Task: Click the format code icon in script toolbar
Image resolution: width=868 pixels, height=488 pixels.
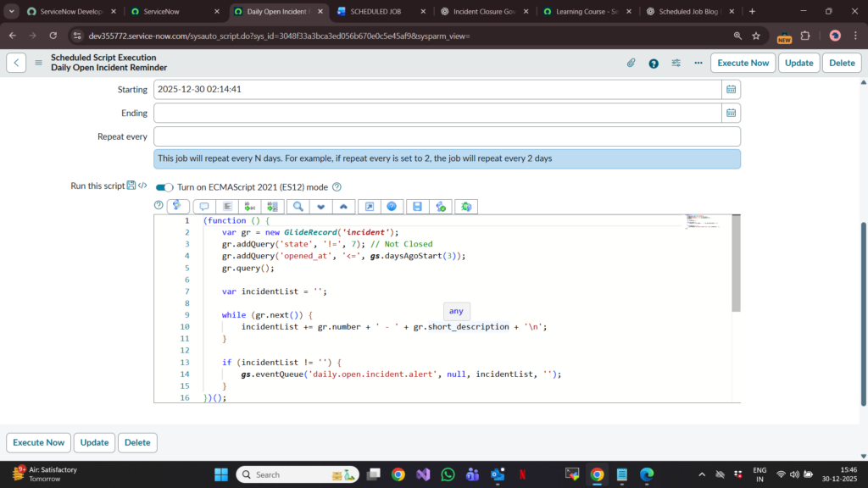Action: (x=227, y=206)
